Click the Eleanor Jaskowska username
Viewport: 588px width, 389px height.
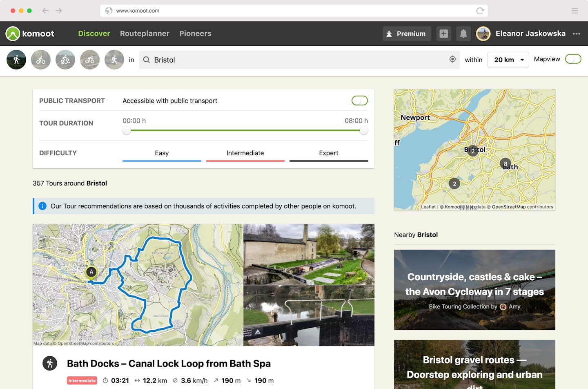tap(530, 34)
